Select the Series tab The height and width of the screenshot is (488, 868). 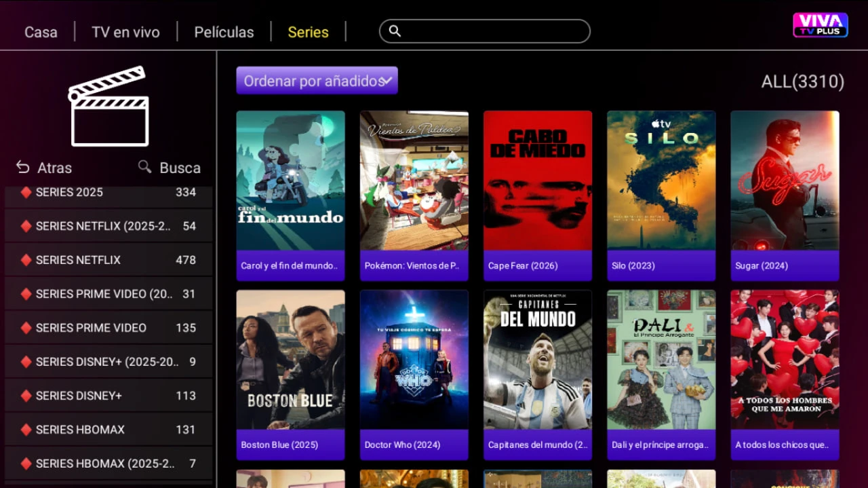[308, 32]
